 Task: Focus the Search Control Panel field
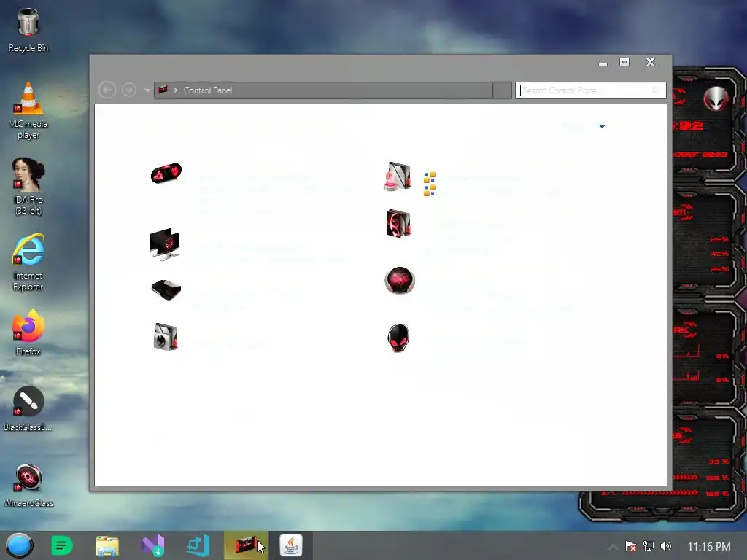point(591,90)
